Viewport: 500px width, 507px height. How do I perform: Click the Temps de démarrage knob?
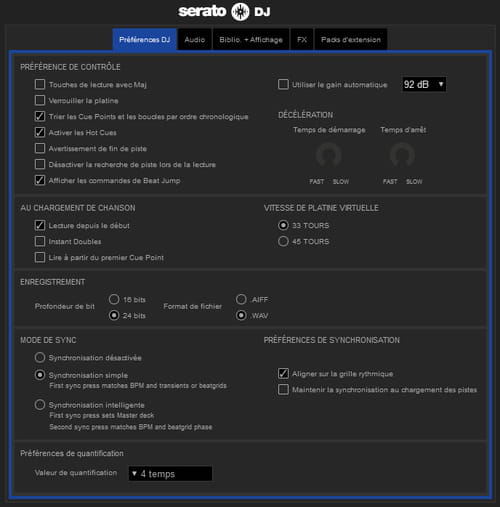pyautogui.click(x=329, y=155)
